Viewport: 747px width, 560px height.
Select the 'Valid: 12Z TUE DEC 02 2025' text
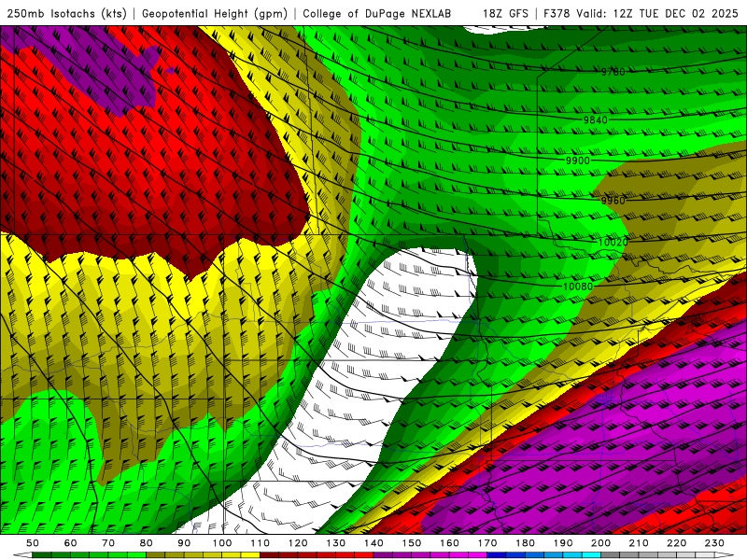(x=657, y=14)
